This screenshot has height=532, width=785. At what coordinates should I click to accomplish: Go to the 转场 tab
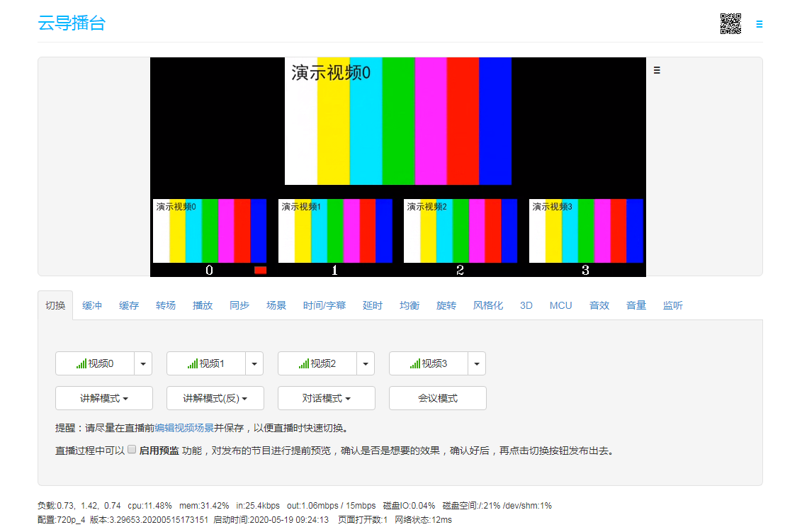click(166, 305)
